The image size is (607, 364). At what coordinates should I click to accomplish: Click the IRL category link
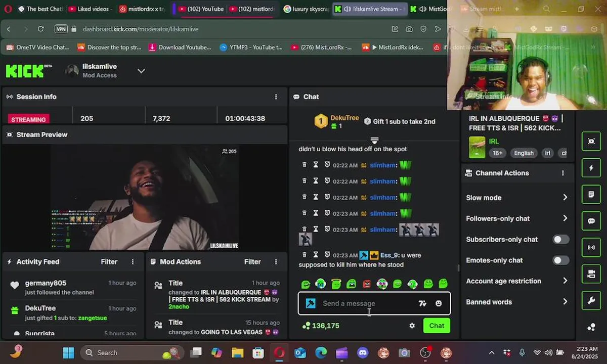[x=494, y=142]
